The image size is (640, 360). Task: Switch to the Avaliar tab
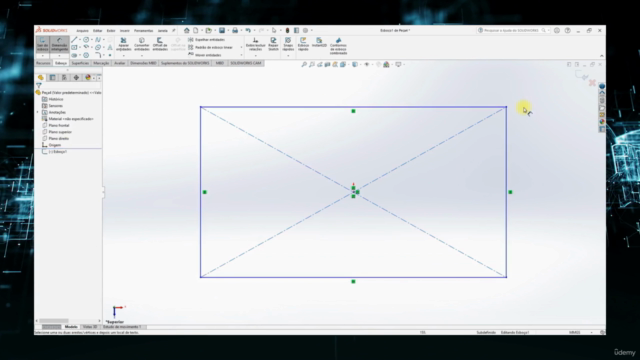(x=120, y=63)
